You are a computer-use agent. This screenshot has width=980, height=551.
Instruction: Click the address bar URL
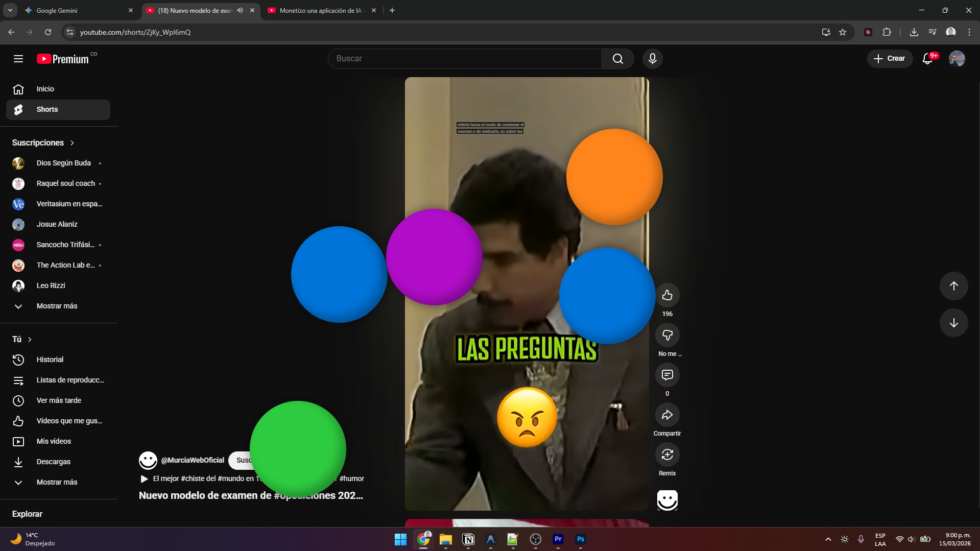(x=135, y=32)
